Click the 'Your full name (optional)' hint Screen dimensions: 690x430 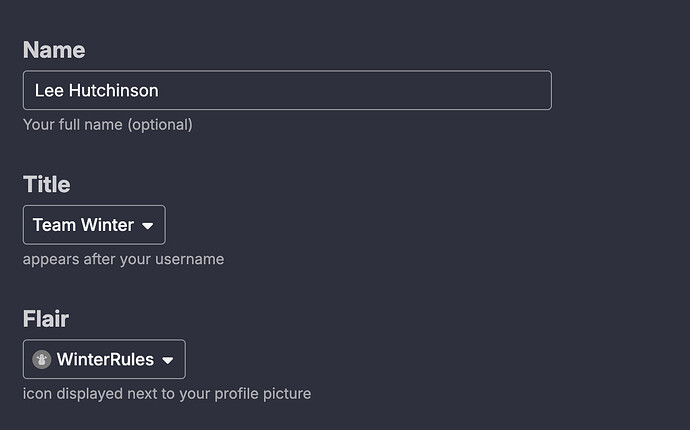[107, 125]
